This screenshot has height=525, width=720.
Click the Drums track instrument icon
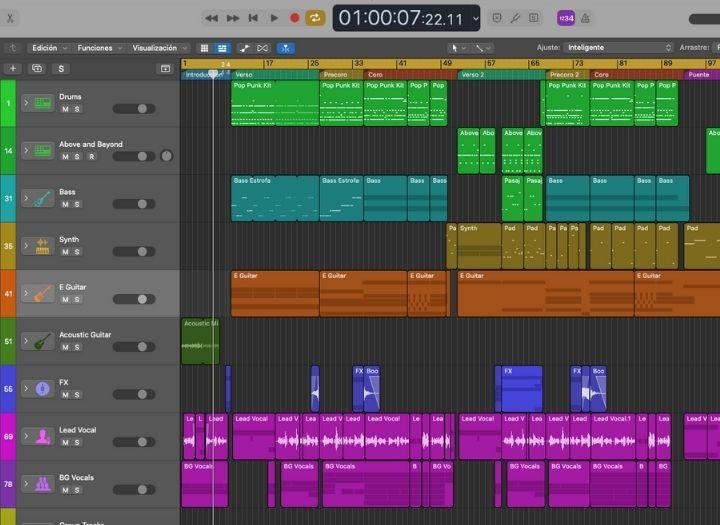(x=43, y=103)
